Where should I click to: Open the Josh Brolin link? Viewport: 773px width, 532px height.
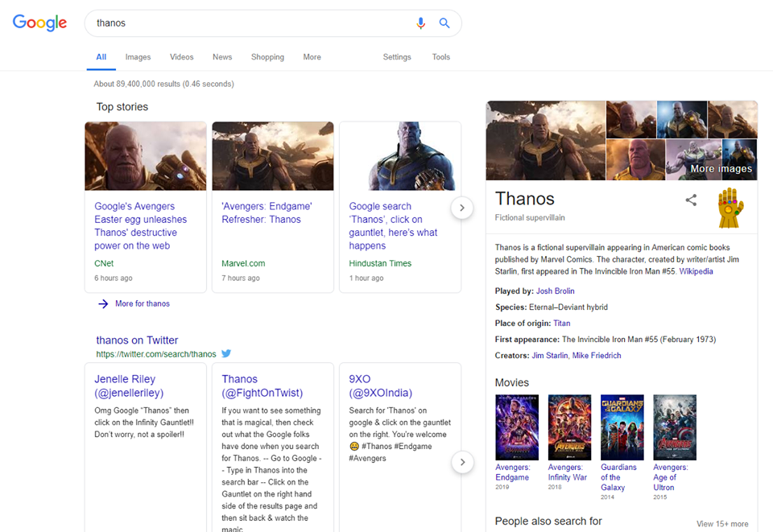tap(555, 291)
